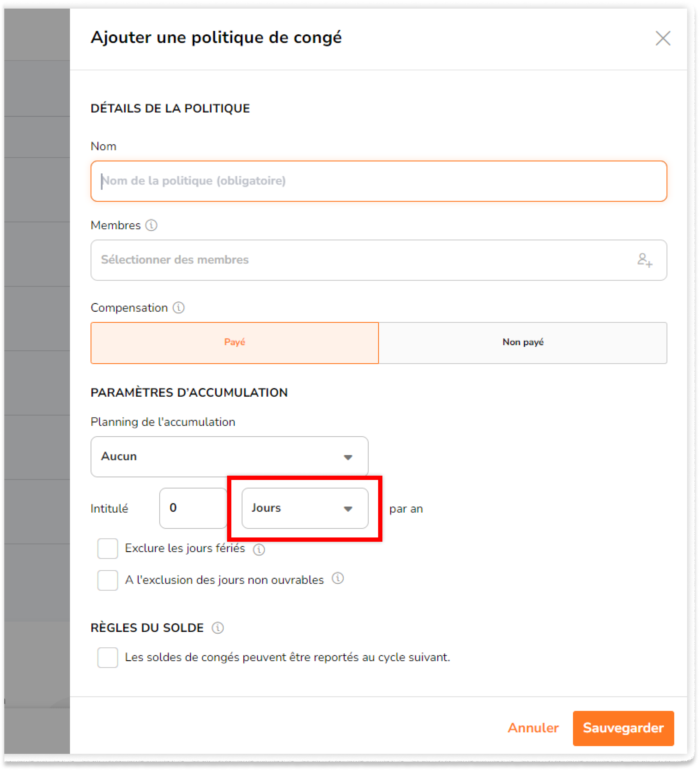Screen dimensions: 700x771
Task: Click the info icon next to Membres
Action: [x=151, y=225]
